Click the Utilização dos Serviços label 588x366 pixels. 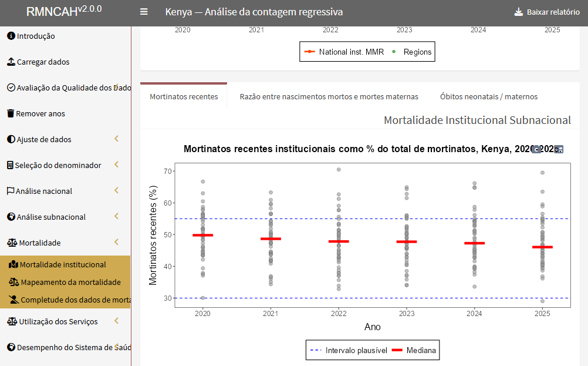[58, 322]
